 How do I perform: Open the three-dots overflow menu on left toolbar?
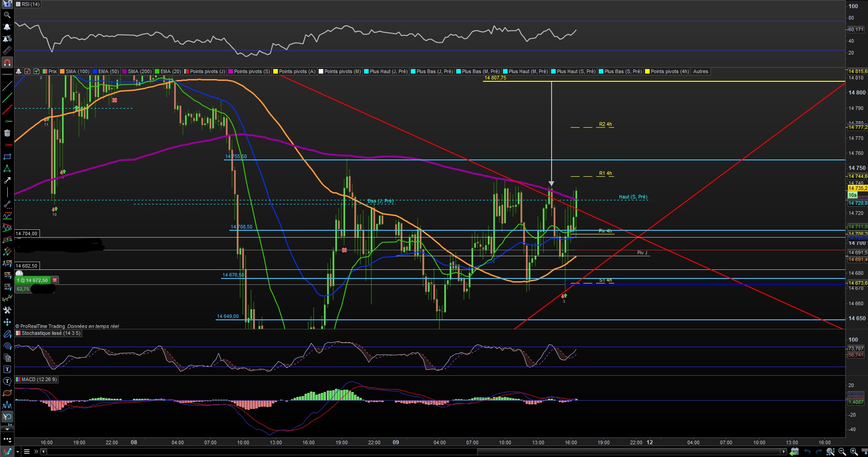(7, 440)
